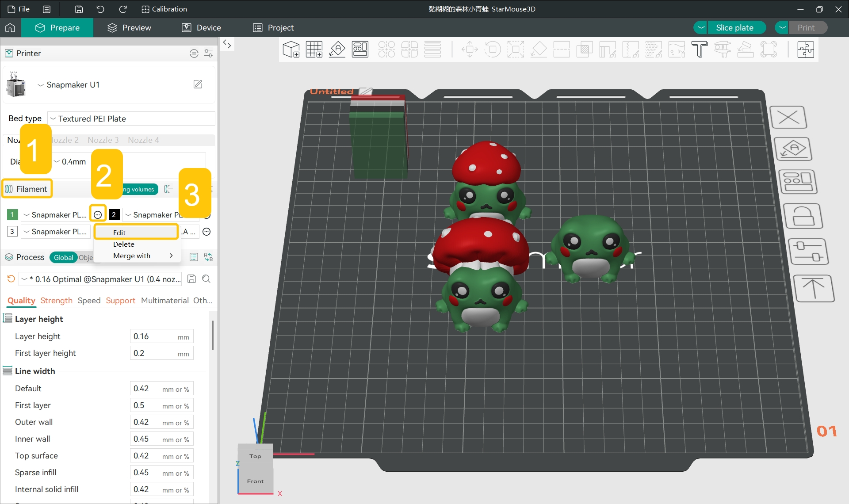Viewport: 849px width, 504px height.
Task: Switch to the Device tab
Action: [201, 28]
